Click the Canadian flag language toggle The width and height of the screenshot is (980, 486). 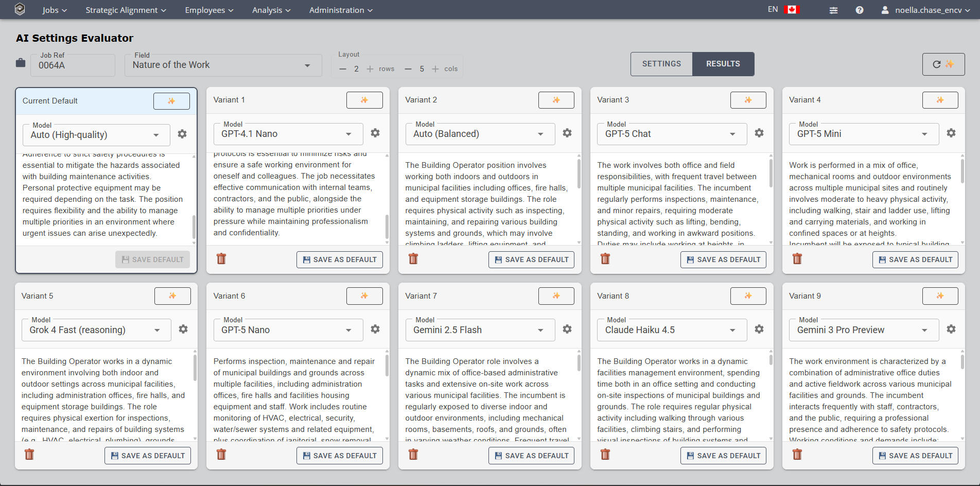pyautogui.click(x=792, y=10)
